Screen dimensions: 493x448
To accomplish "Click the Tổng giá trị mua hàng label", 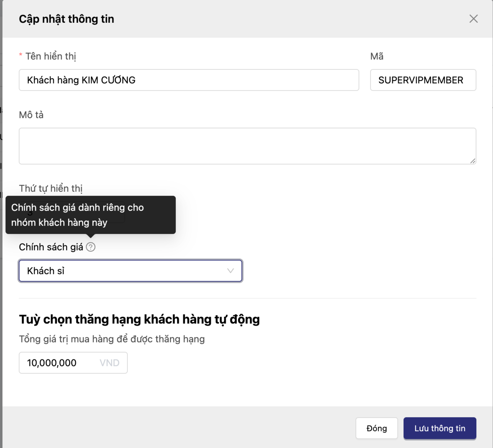I will click(112, 339).
